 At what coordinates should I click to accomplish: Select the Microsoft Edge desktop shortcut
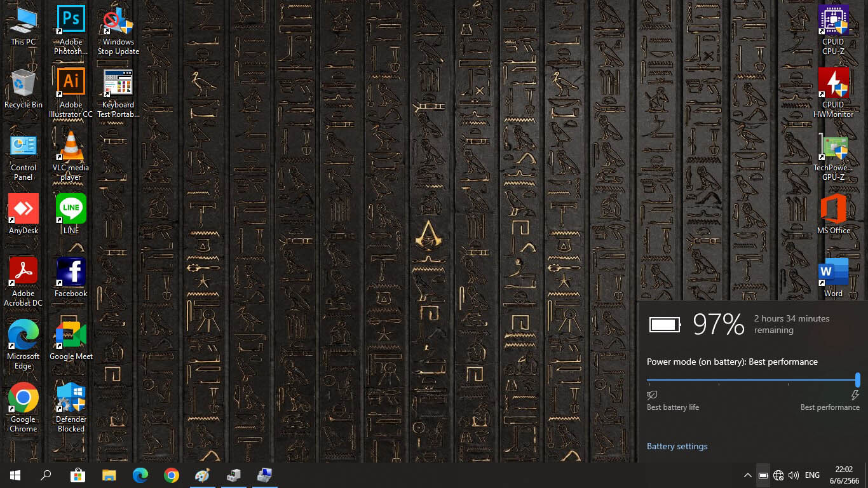24,345
